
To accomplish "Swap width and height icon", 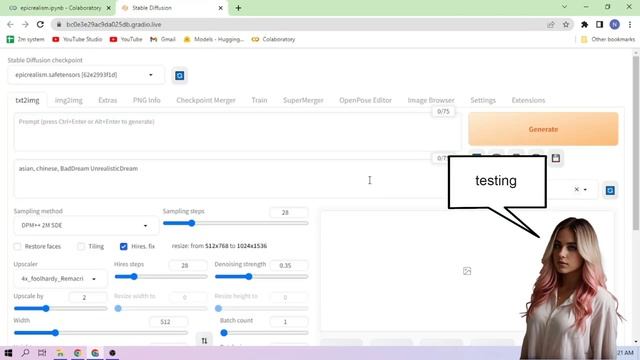I will tap(204, 340).
